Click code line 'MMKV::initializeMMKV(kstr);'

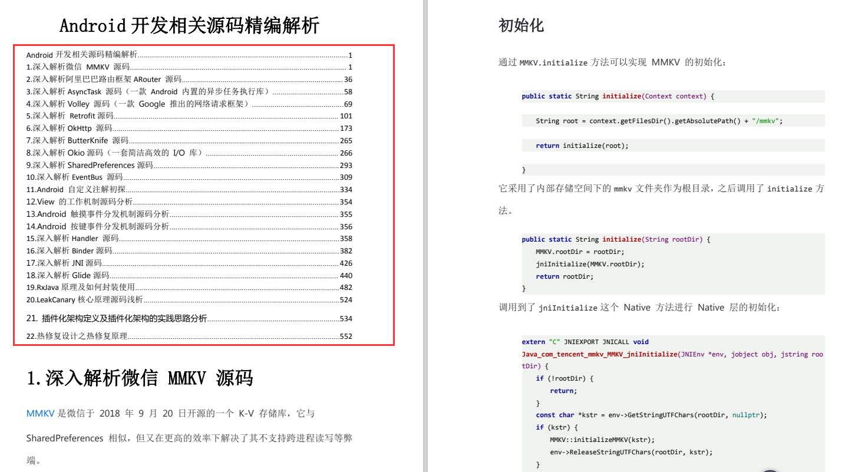click(602, 440)
